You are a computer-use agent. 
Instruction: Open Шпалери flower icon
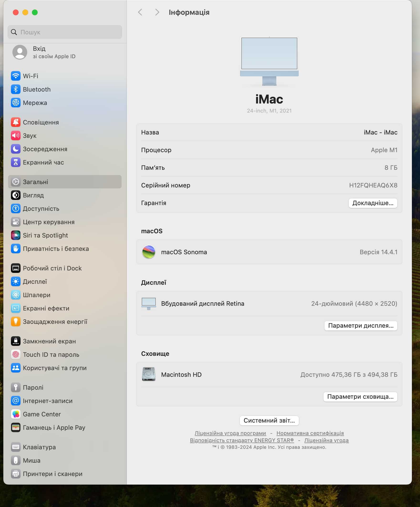[x=16, y=295]
